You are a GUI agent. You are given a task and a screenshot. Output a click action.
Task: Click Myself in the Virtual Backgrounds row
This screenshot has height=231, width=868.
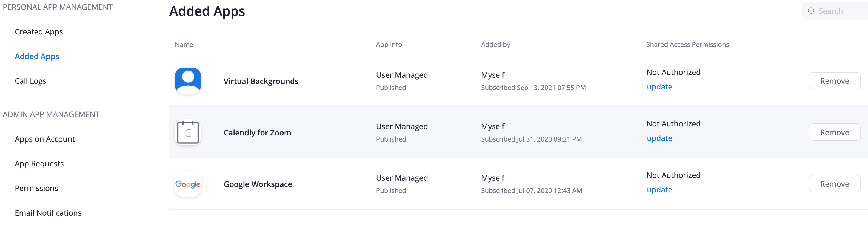[493, 75]
